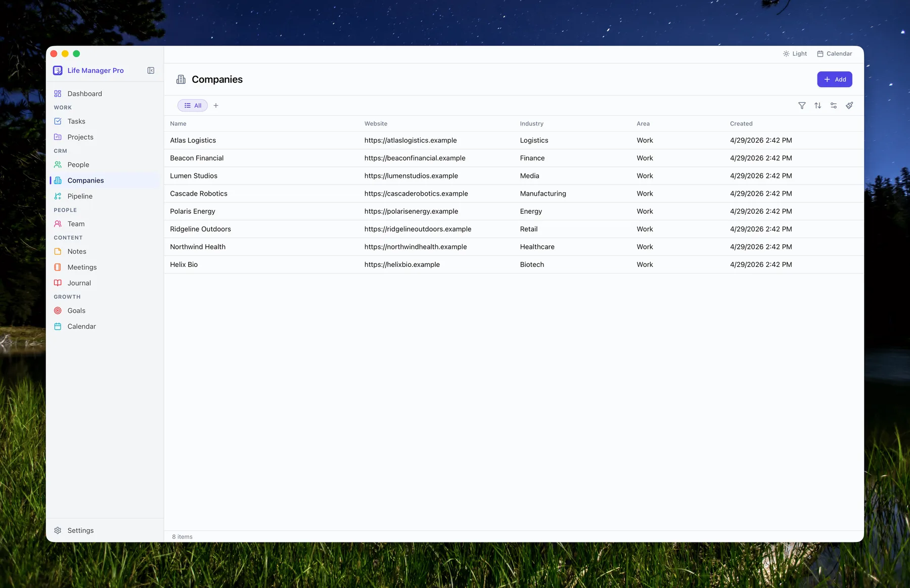Open the filter funnel icon
The height and width of the screenshot is (588, 910).
point(802,106)
